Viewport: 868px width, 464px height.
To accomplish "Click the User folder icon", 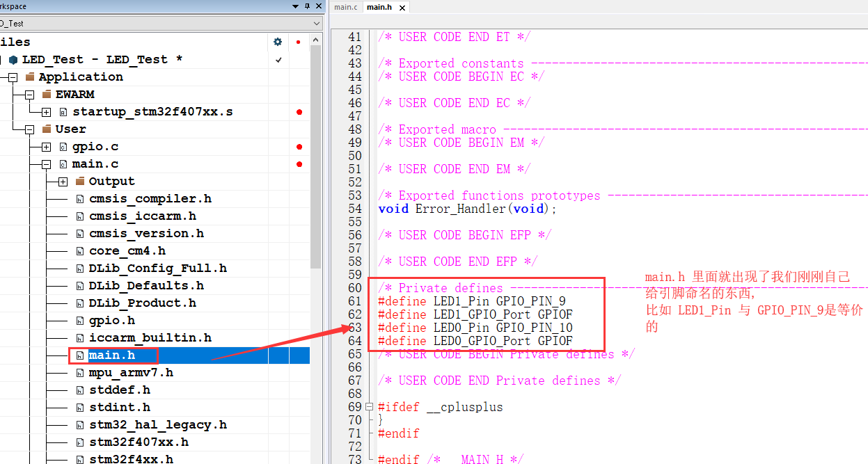I will pyautogui.click(x=47, y=129).
